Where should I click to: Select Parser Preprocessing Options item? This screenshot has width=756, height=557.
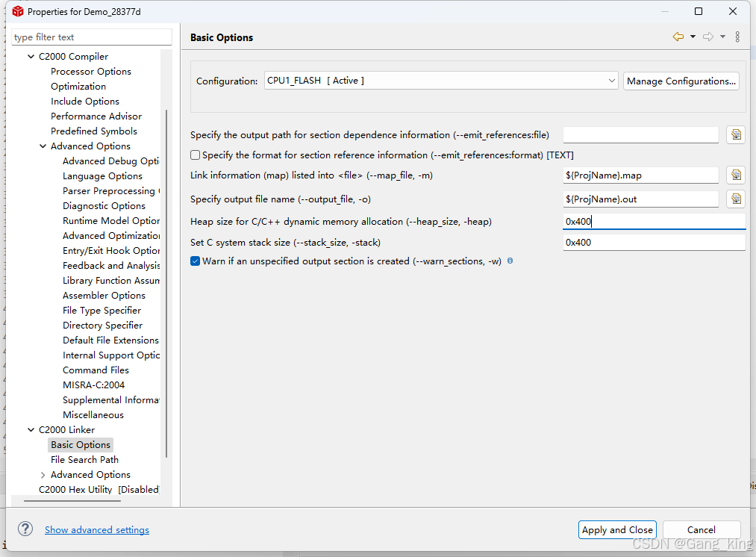(111, 191)
